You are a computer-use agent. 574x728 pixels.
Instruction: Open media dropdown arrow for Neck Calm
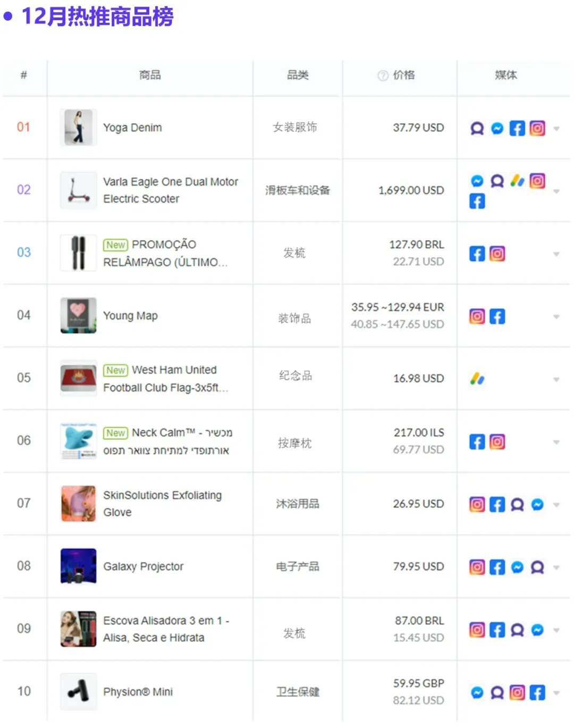pos(556,442)
